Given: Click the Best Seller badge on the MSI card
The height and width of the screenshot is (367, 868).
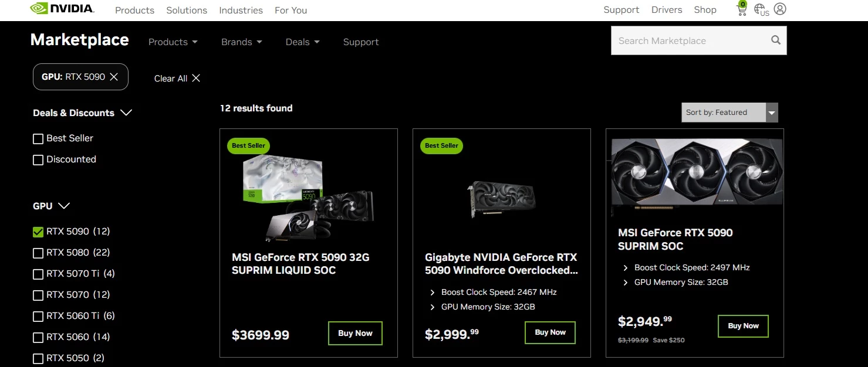Looking at the screenshot, I should pyautogui.click(x=248, y=145).
